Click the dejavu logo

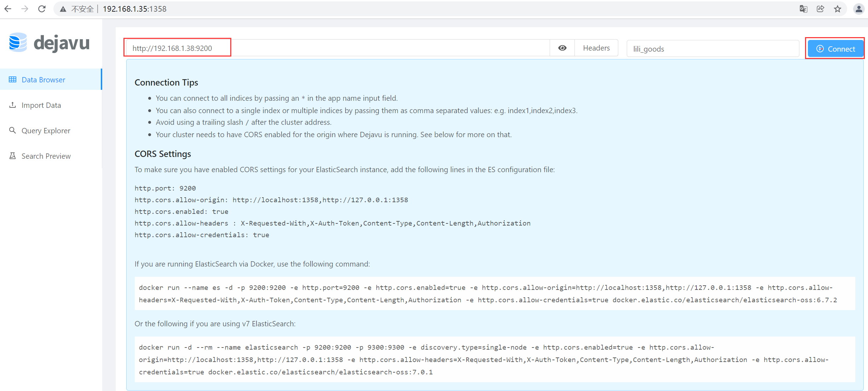[x=50, y=42]
